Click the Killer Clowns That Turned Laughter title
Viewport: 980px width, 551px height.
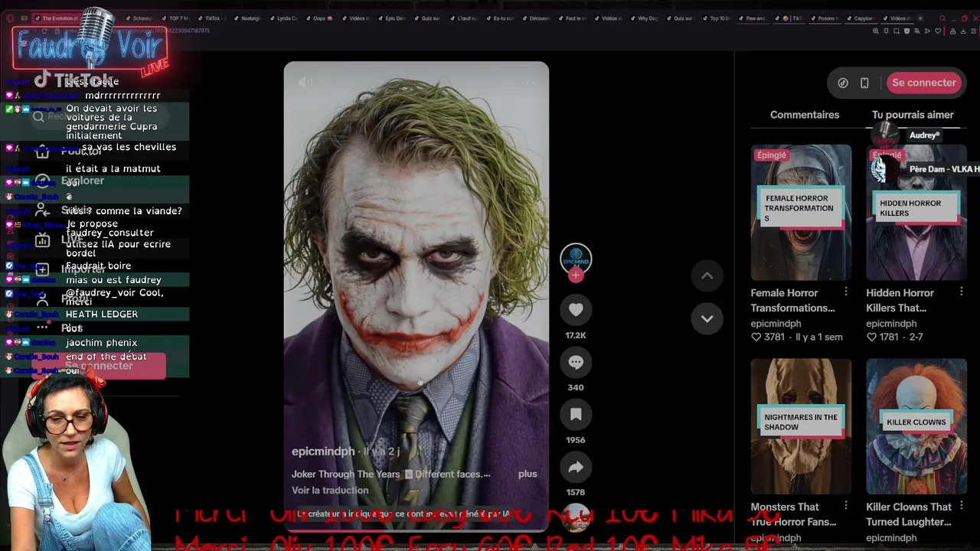(908, 514)
